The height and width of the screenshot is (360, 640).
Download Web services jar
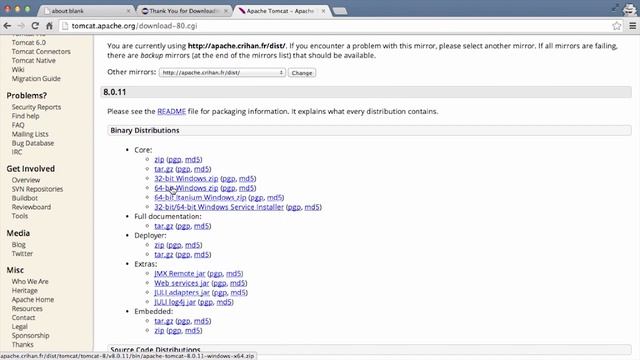pos(182,283)
